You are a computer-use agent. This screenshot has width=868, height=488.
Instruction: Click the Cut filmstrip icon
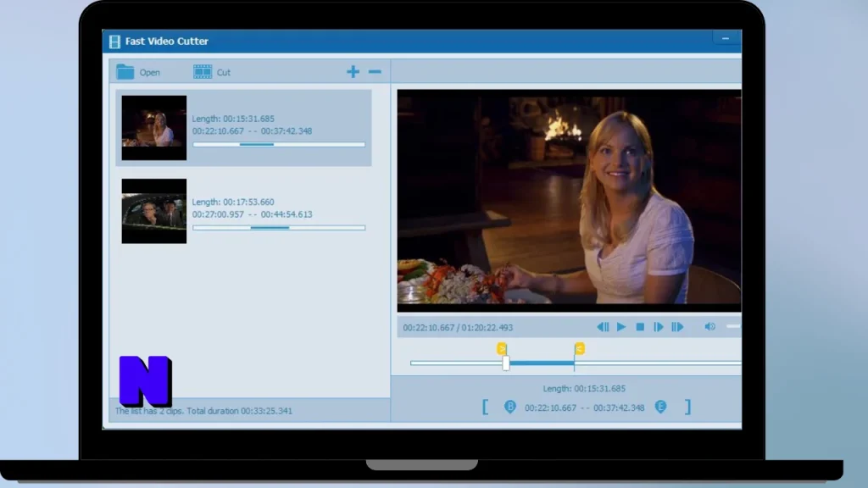[203, 72]
